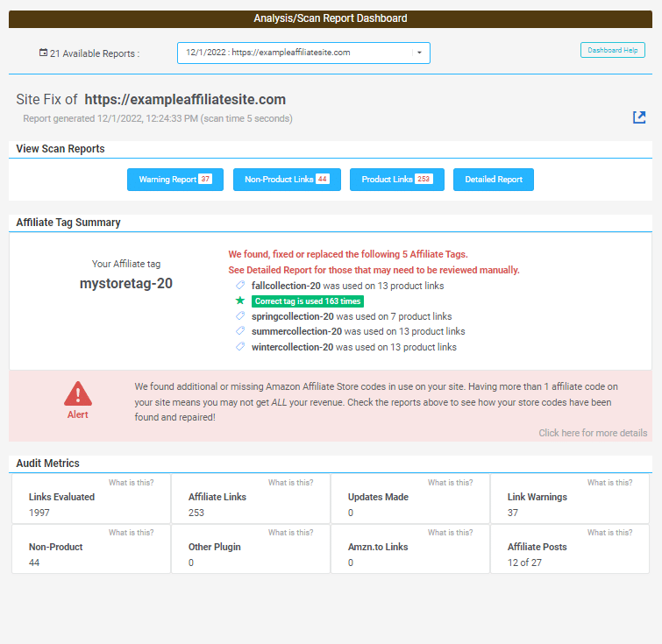
Task: Click the tag icon beside wintercollection-20
Action: coord(240,347)
